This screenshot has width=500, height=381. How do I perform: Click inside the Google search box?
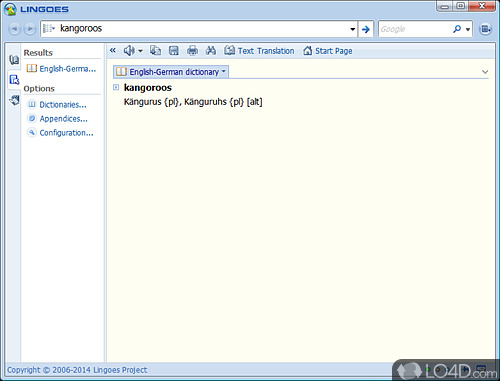pos(415,29)
